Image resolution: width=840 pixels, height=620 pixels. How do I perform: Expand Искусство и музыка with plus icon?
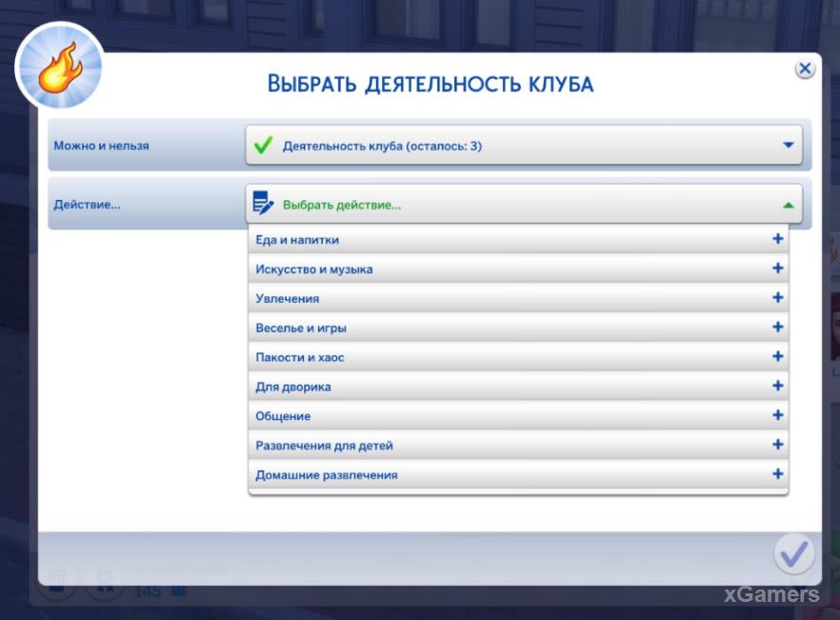(778, 269)
